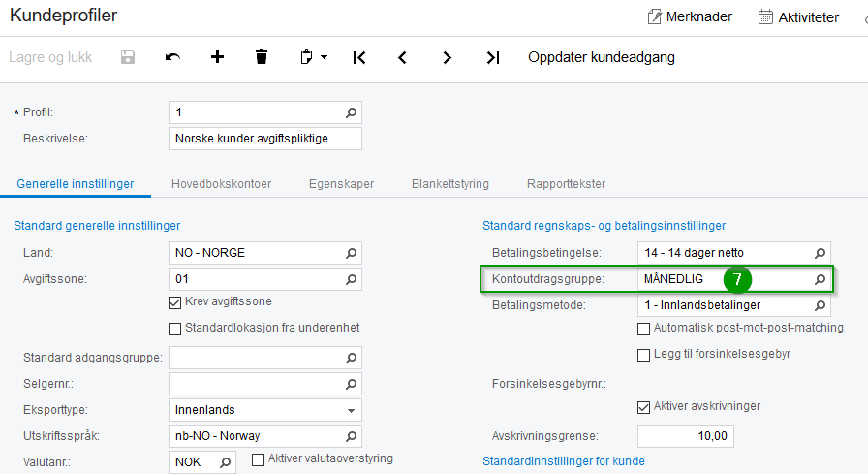Go to first record icon
The height and width of the screenshot is (474, 868).
pyautogui.click(x=359, y=57)
